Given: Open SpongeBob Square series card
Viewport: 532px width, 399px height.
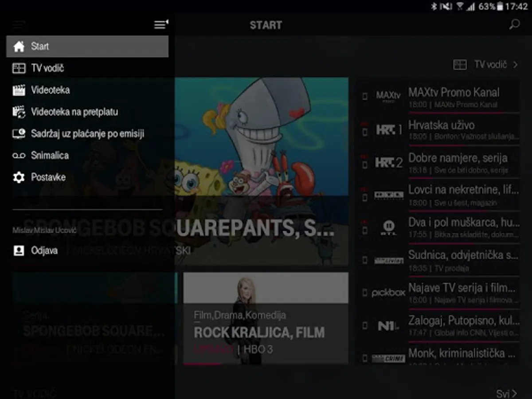Looking at the screenshot, I should pos(94,319).
